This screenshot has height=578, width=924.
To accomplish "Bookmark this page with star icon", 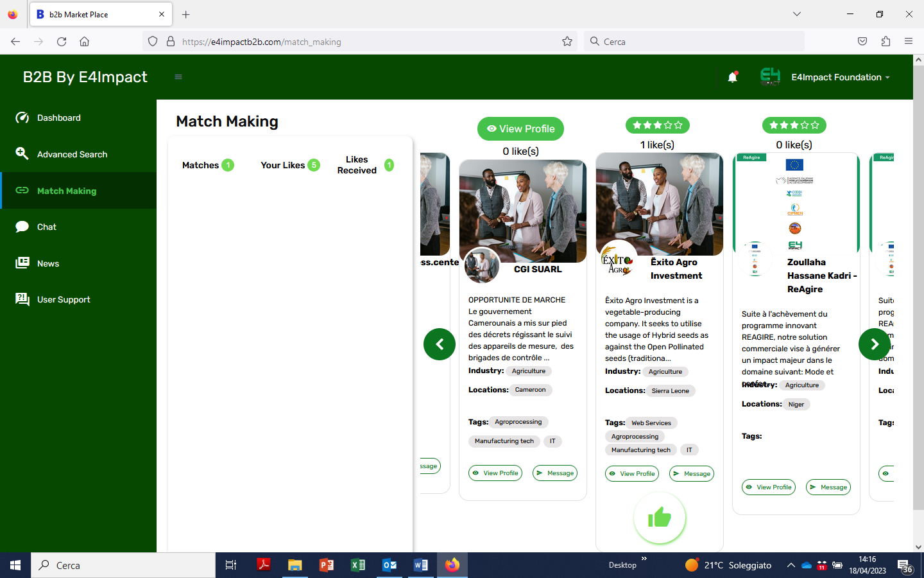I will 567,41.
